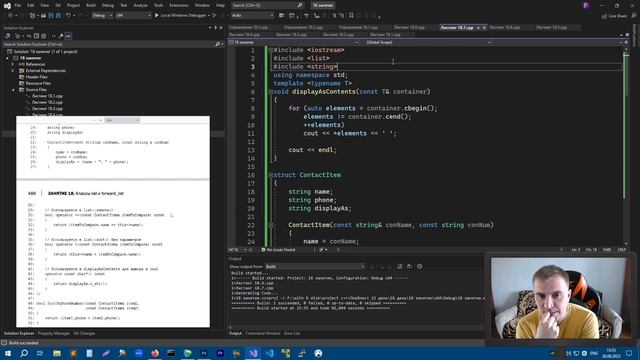The width and height of the screenshot is (640, 360).
Task: Toggle word wrap in Output window
Action: point(409,267)
